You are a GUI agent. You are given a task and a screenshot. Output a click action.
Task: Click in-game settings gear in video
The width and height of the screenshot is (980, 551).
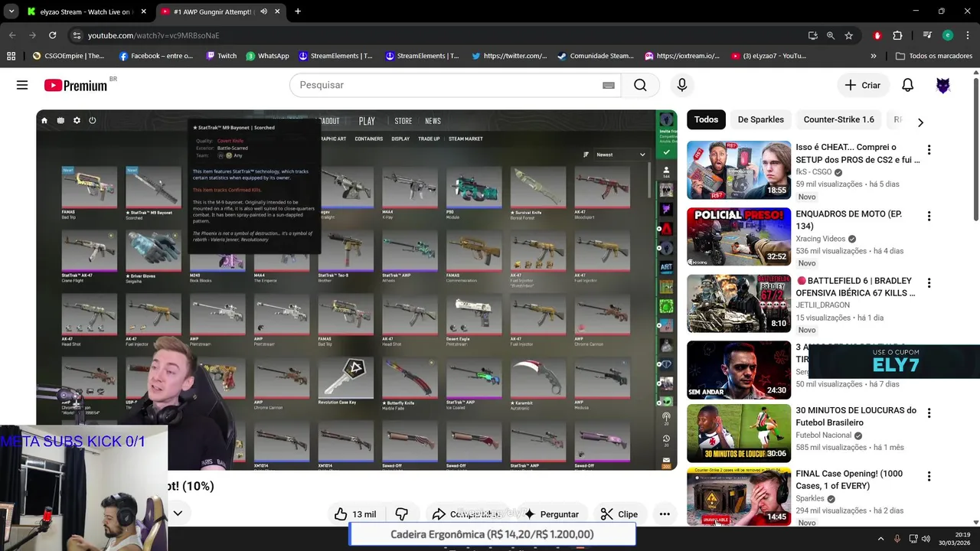tap(77, 120)
